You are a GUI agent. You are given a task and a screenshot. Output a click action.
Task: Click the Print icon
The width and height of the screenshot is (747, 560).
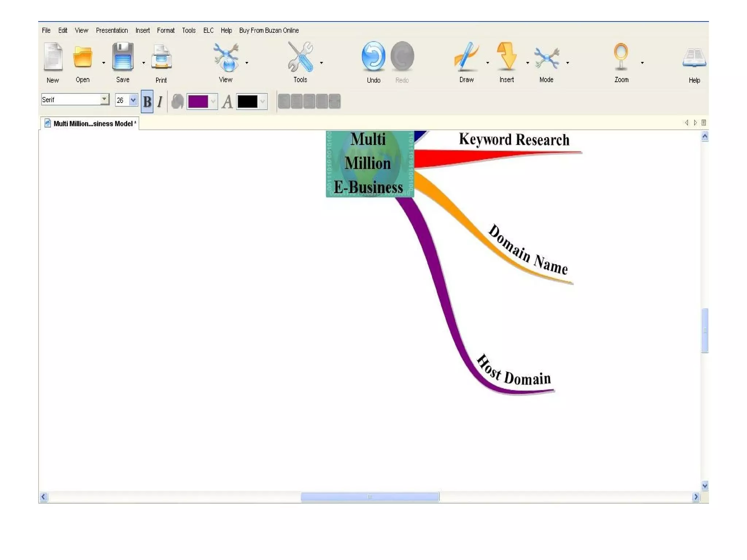tap(161, 57)
